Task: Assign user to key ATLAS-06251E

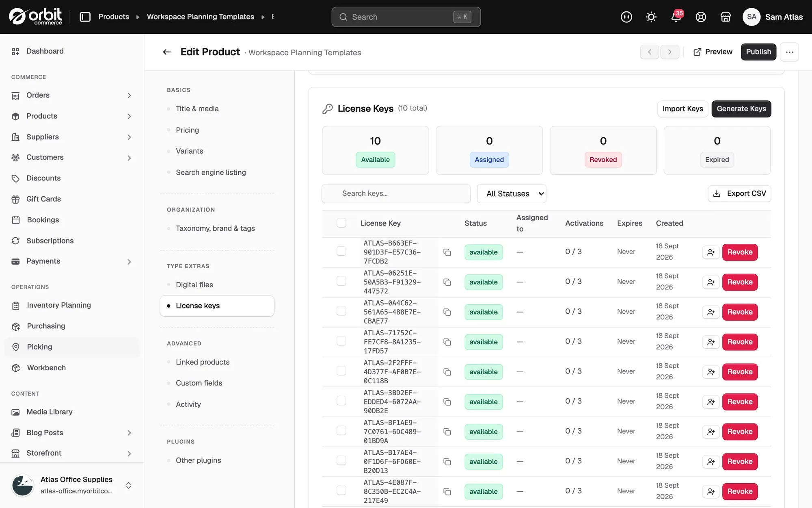Action: [711, 282]
